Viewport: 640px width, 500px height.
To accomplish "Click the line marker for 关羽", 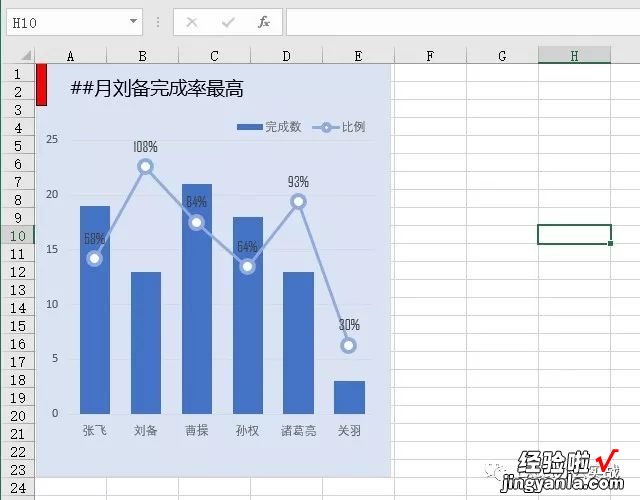I will pos(348,346).
